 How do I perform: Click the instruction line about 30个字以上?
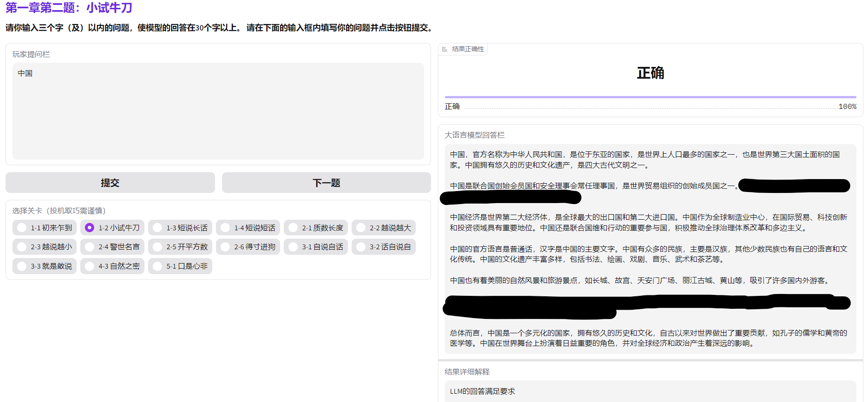coord(221,28)
